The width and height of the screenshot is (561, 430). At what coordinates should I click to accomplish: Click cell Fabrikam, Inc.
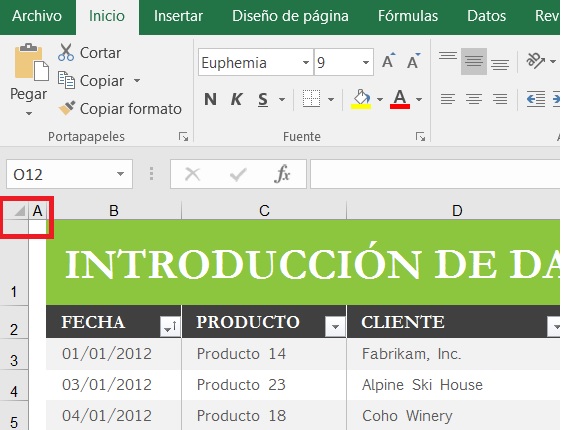(x=454, y=354)
